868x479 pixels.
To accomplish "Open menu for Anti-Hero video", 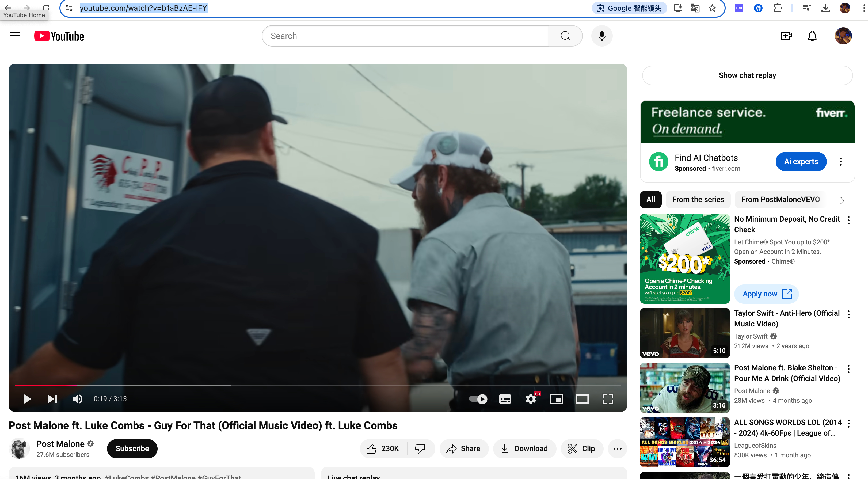I will 848,314.
